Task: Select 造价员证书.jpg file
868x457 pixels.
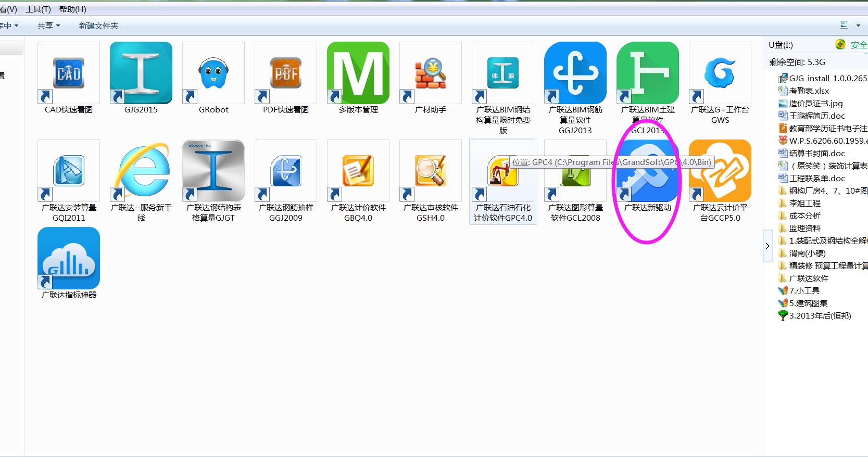Action: point(810,103)
